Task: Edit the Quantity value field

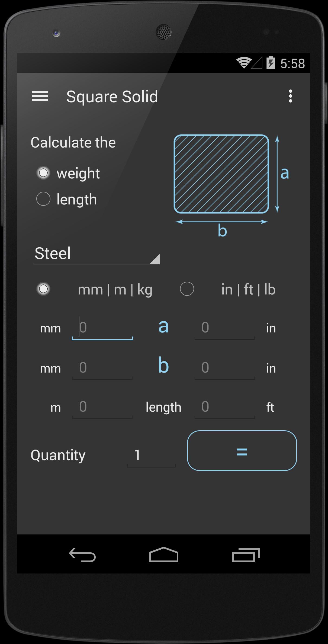Action: click(151, 455)
